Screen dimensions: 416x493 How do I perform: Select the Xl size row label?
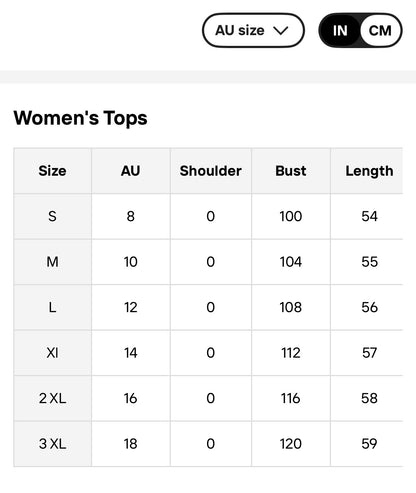pyautogui.click(x=52, y=353)
